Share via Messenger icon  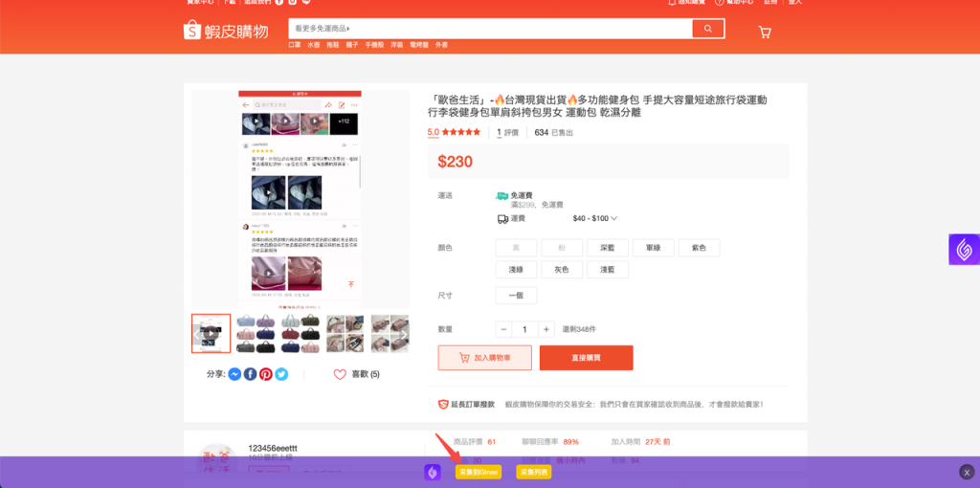(235, 374)
